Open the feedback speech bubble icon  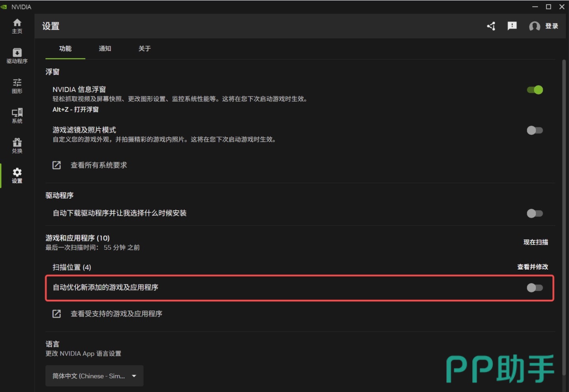coord(512,26)
